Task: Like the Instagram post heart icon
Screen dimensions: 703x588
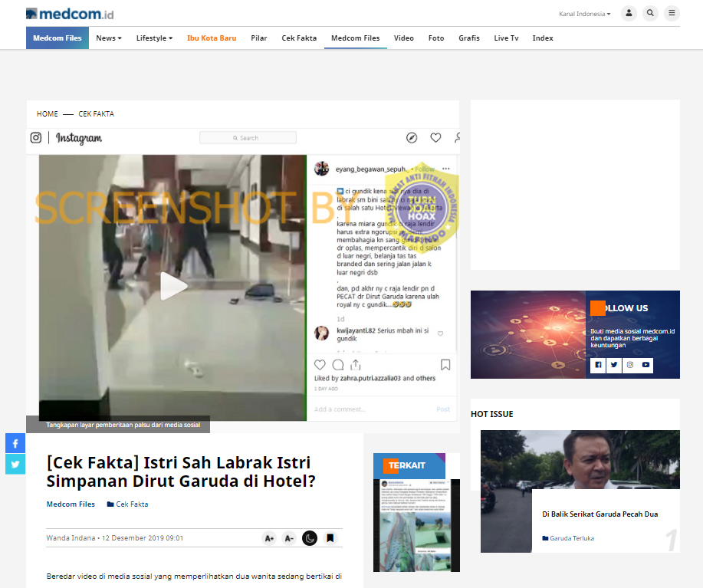Action: pos(320,365)
